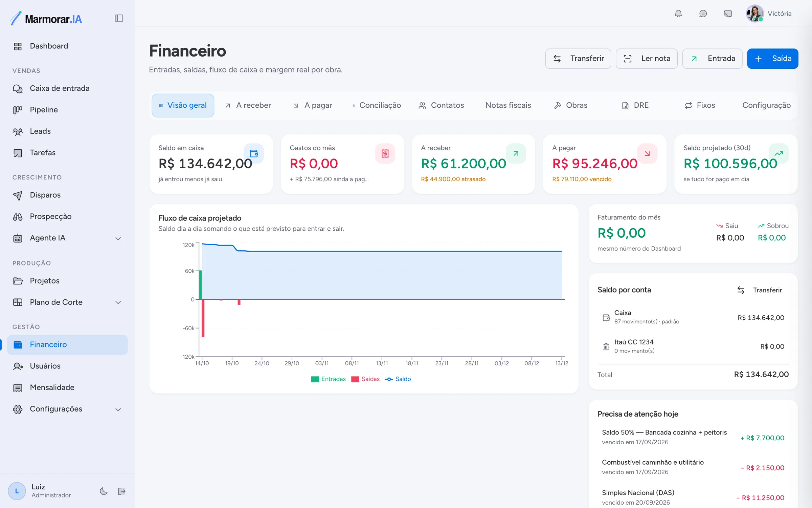Add a new Entrada
This screenshot has width=812, height=508.
[712, 59]
